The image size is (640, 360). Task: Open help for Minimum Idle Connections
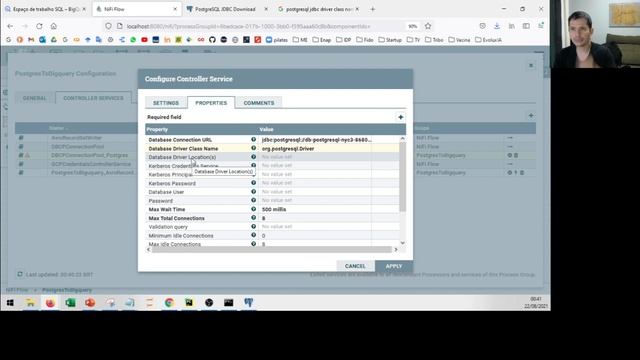(253, 236)
